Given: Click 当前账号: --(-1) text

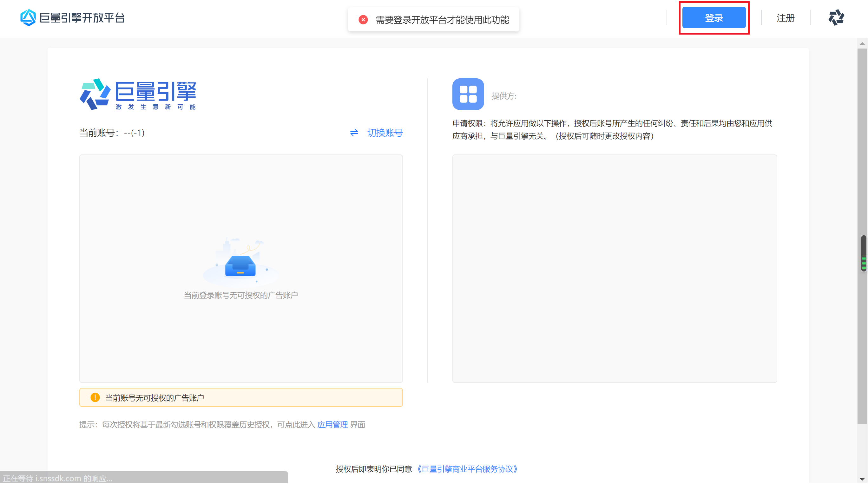Looking at the screenshot, I should click(112, 133).
